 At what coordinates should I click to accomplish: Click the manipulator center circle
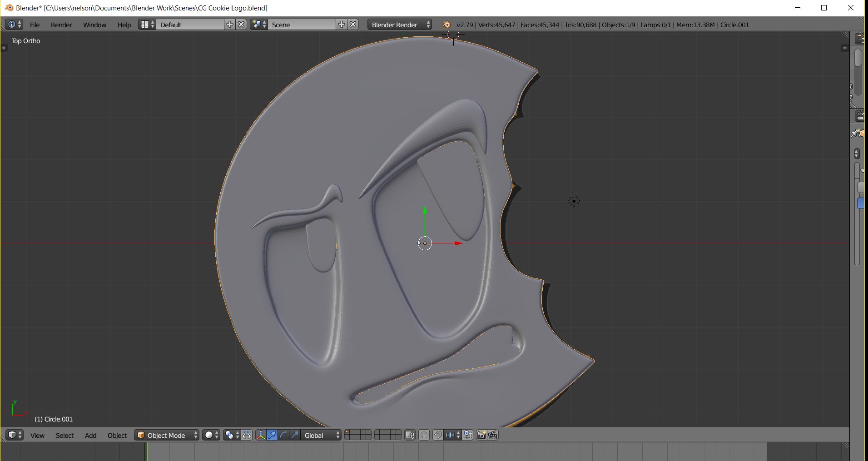coord(425,243)
